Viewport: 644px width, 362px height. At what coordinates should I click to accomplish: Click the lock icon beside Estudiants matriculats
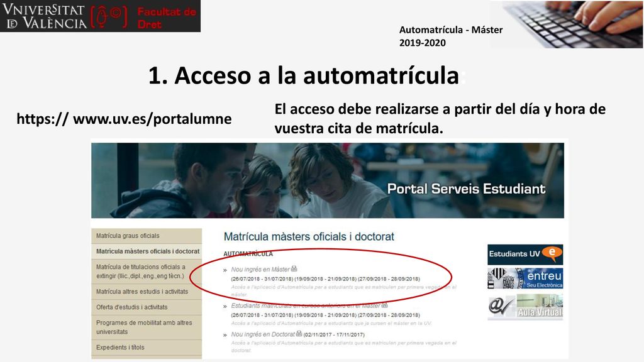[384, 305]
